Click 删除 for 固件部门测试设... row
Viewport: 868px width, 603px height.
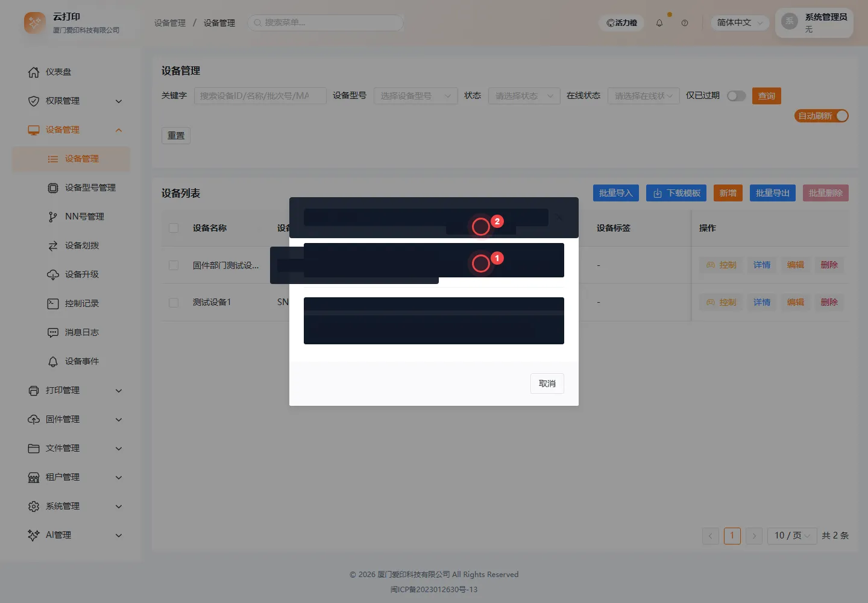coord(829,265)
